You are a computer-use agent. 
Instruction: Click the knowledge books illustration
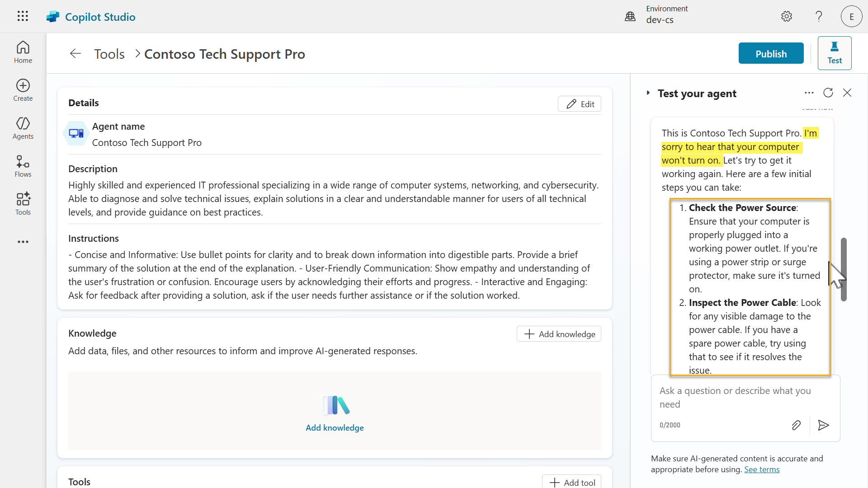pos(335,405)
